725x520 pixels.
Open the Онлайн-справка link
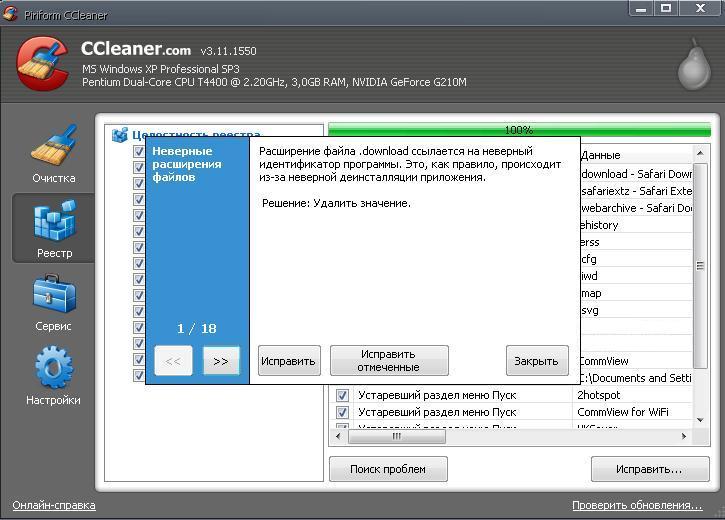[x=54, y=505]
